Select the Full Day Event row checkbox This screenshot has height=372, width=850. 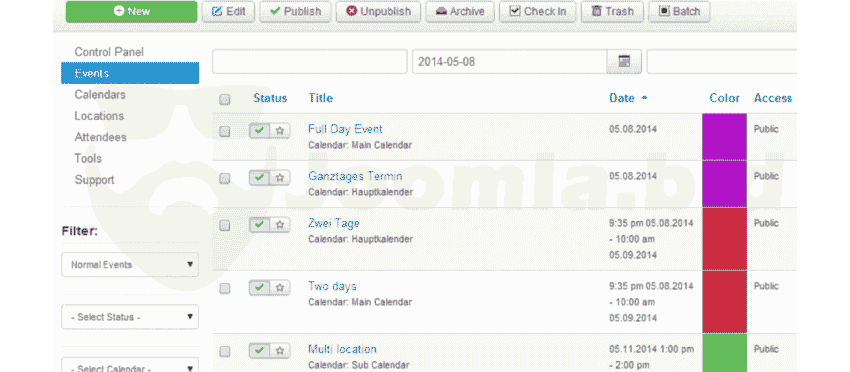pyautogui.click(x=225, y=131)
